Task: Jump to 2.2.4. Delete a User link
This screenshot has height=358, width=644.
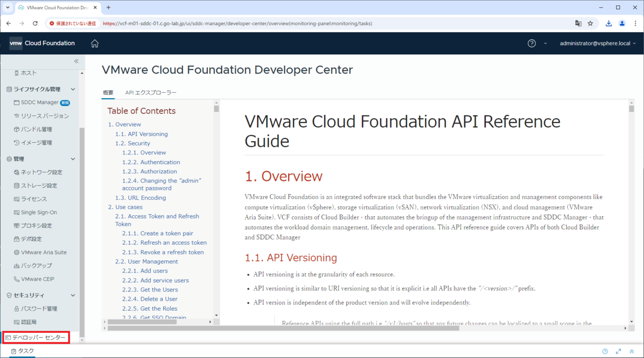Action: point(150,299)
